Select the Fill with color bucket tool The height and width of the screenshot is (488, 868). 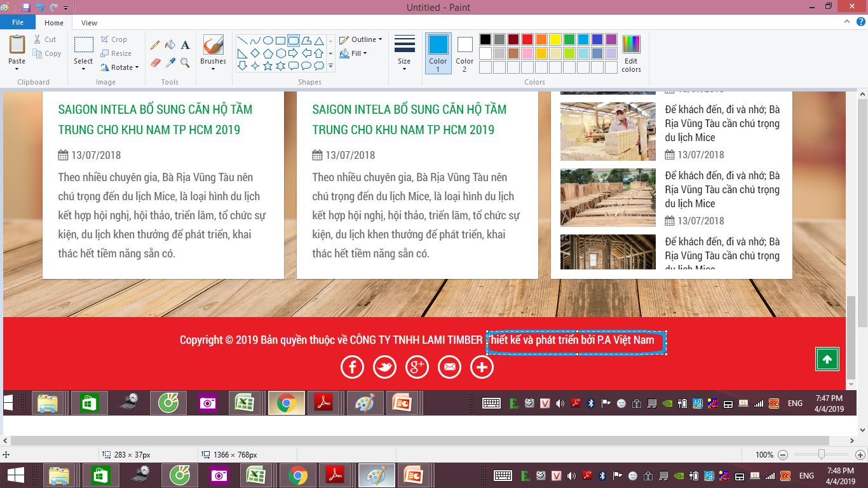[x=170, y=45]
